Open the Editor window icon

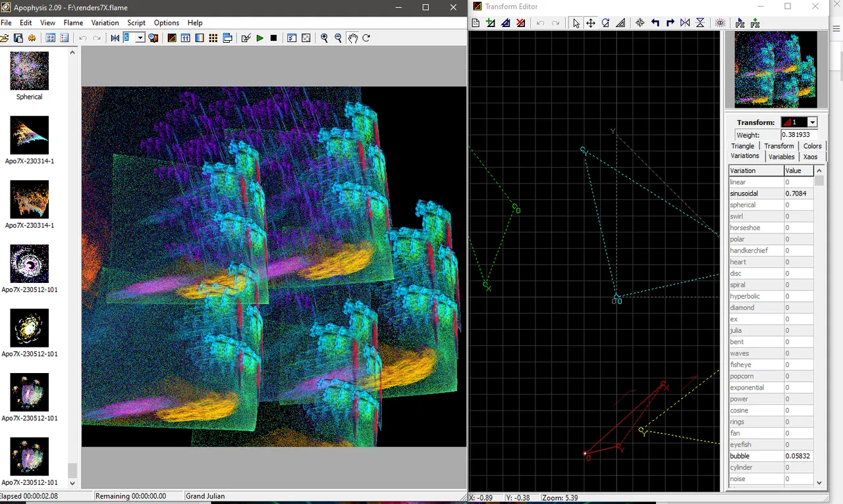click(171, 38)
